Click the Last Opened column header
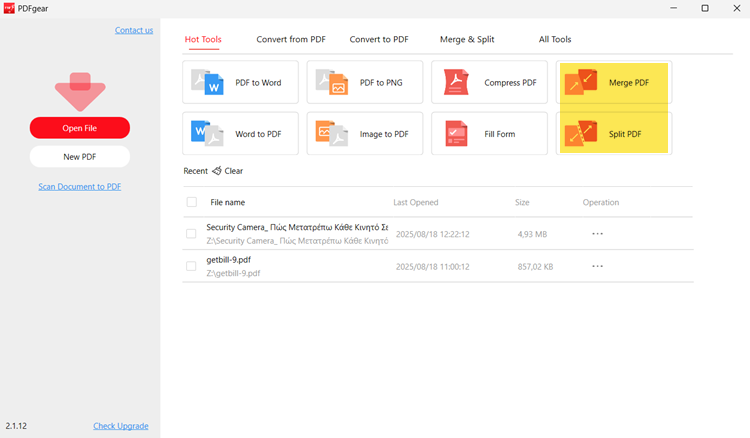750x438 pixels. (x=416, y=202)
